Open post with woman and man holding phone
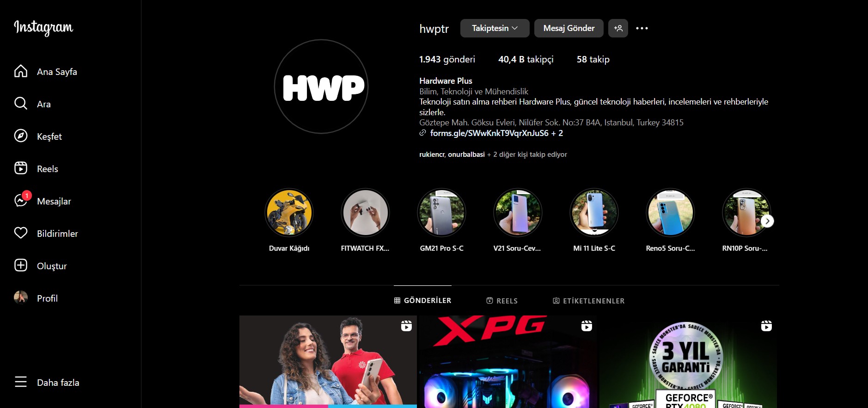The width and height of the screenshot is (868, 408). coord(328,362)
